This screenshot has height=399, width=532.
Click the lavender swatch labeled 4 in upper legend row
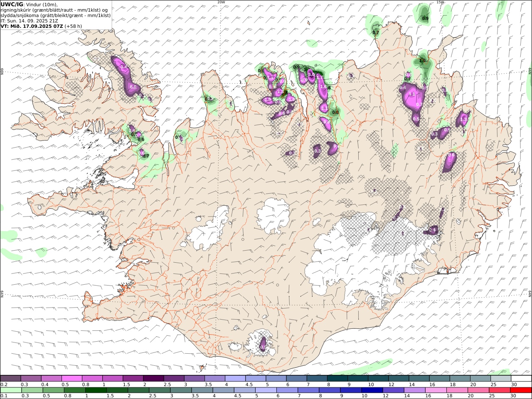(235, 378)
